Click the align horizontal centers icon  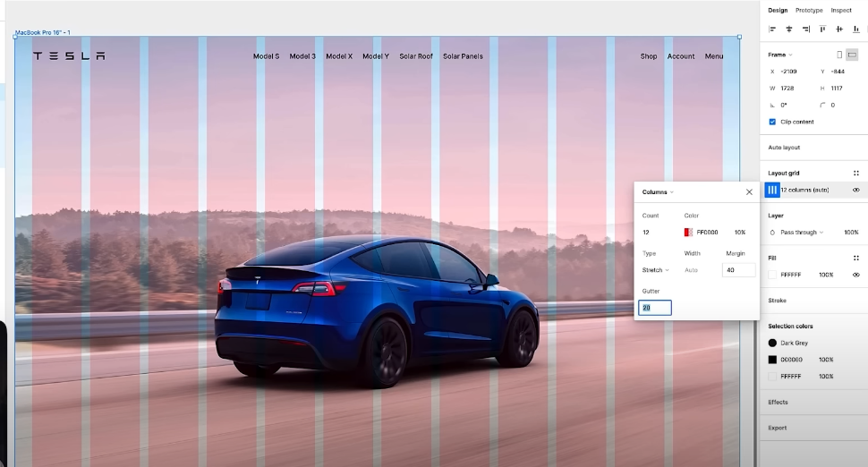[789, 29]
